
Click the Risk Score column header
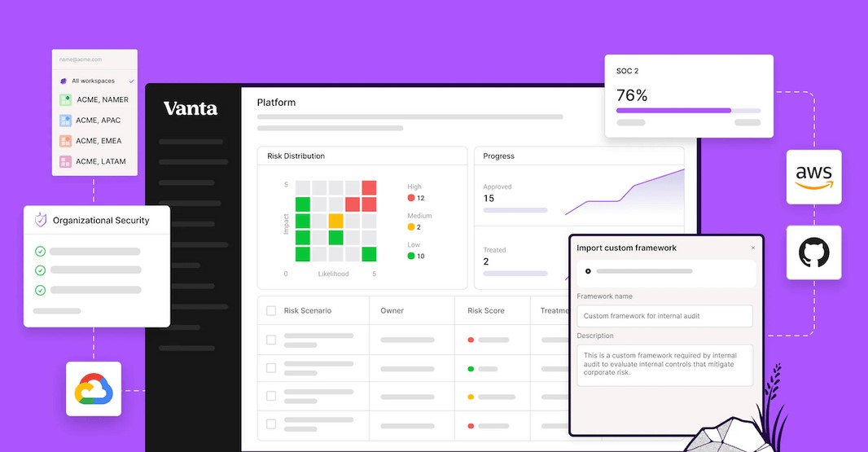[x=486, y=311]
